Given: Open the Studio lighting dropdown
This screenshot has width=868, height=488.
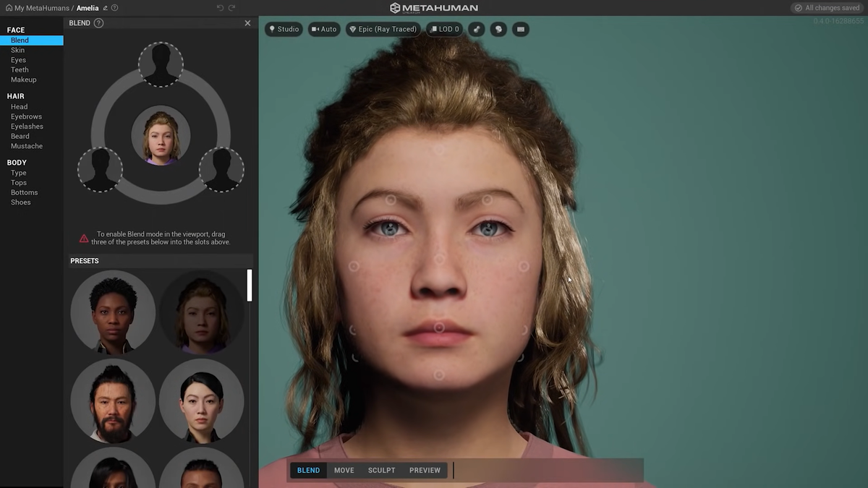Looking at the screenshot, I should tap(284, 30).
